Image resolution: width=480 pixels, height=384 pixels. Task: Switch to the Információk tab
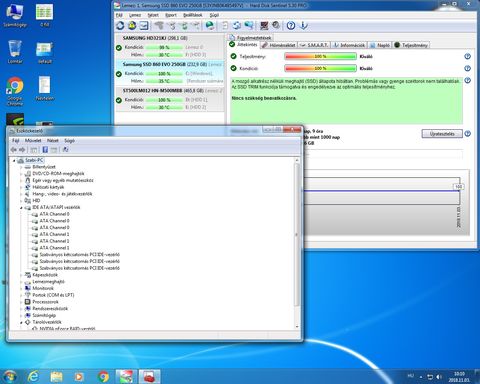pos(349,45)
